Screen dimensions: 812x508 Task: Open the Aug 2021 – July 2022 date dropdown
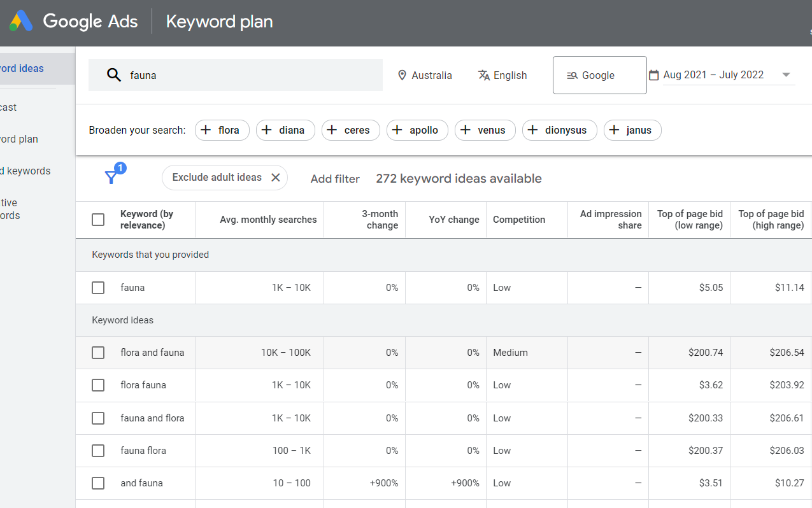[x=786, y=74]
